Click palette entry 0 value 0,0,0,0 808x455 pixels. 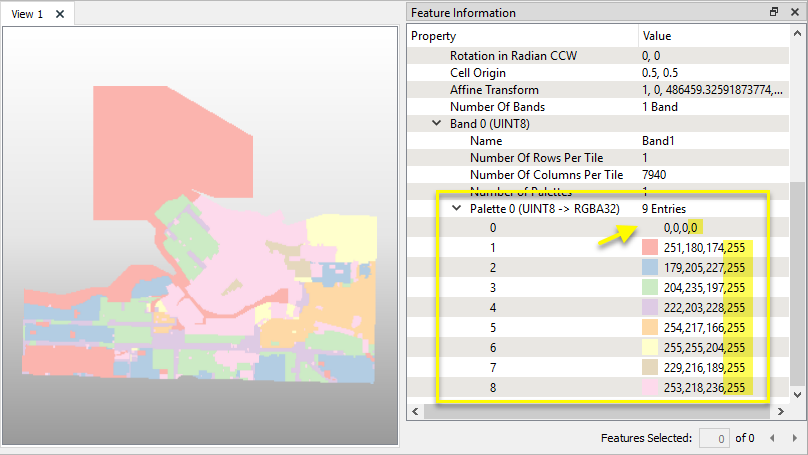point(680,228)
